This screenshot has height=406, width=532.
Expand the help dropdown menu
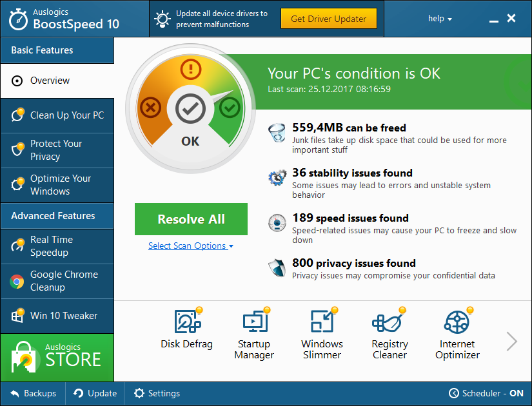(x=440, y=18)
